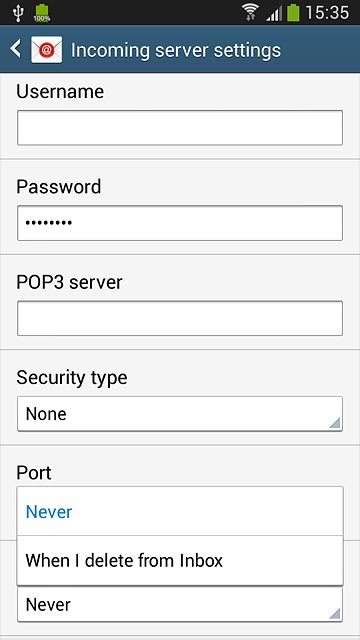Tap the battery icon beside the clock

293,13
